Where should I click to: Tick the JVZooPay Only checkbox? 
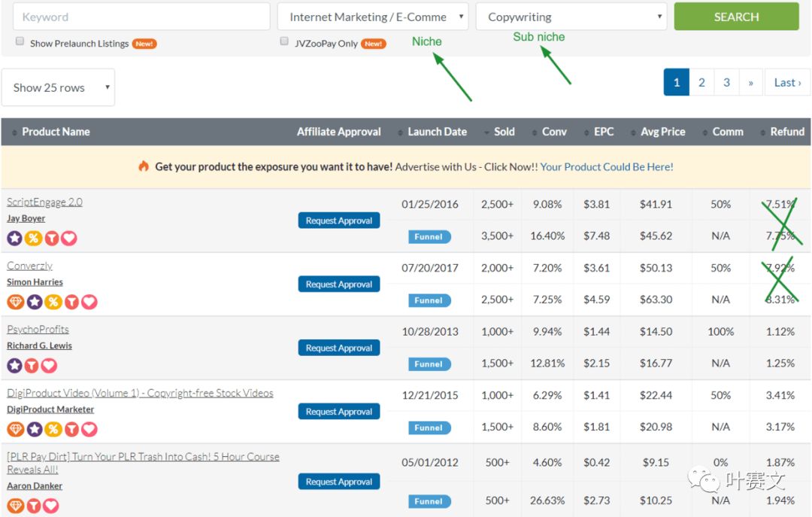pos(284,41)
